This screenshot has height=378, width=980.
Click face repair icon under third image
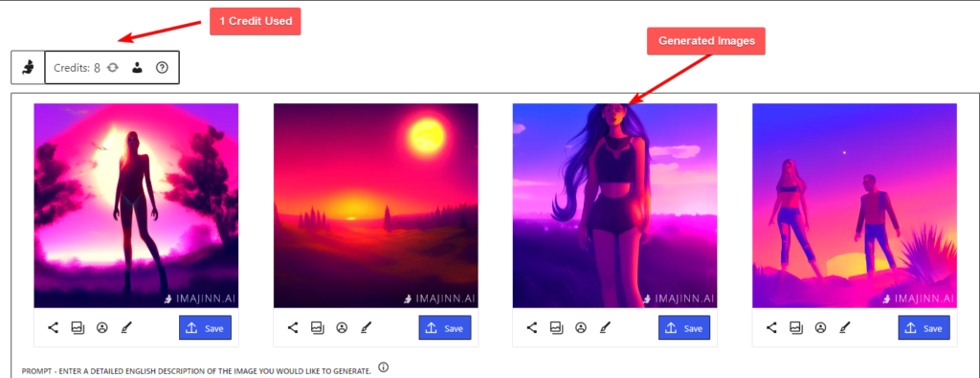pos(581,327)
